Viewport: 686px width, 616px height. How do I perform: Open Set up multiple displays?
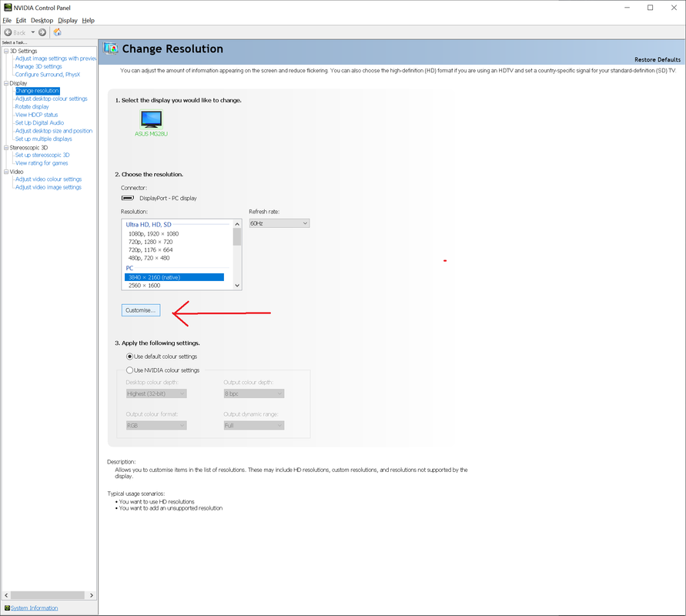coord(43,139)
